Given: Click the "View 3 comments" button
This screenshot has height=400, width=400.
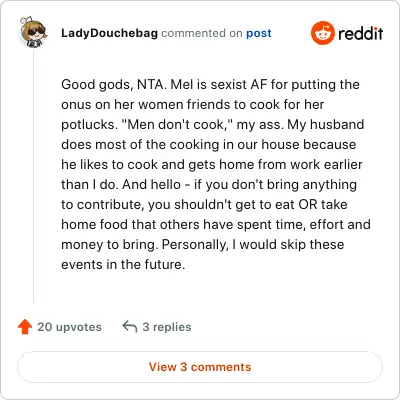Looking at the screenshot, I should [200, 367].
